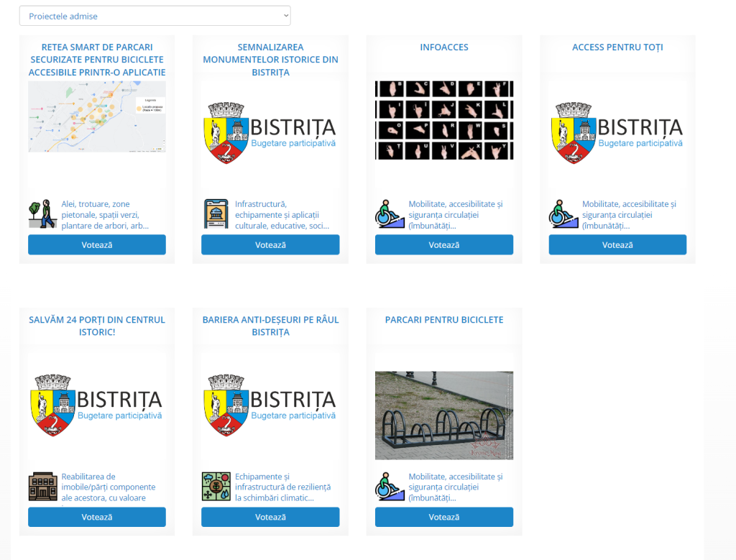Click the wheelchair icon under ACCESS PENTRU TOȚI
The width and height of the screenshot is (736, 560).
[x=563, y=214]
